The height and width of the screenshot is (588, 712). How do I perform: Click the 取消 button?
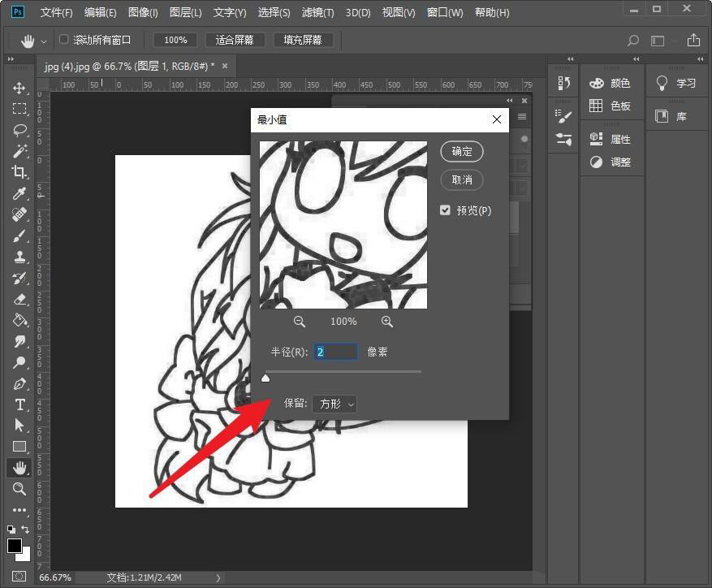pyautogui.click(x=462, y=179)
